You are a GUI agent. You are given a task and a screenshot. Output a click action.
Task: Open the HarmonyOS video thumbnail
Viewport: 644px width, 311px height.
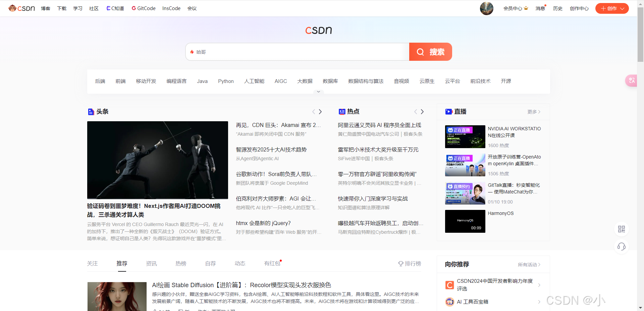point(465,221)
